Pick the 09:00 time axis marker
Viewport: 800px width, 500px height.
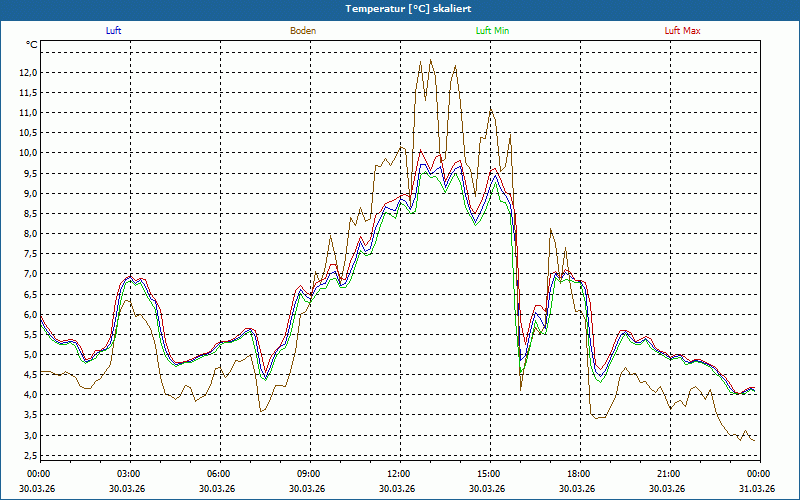[308, 473]
